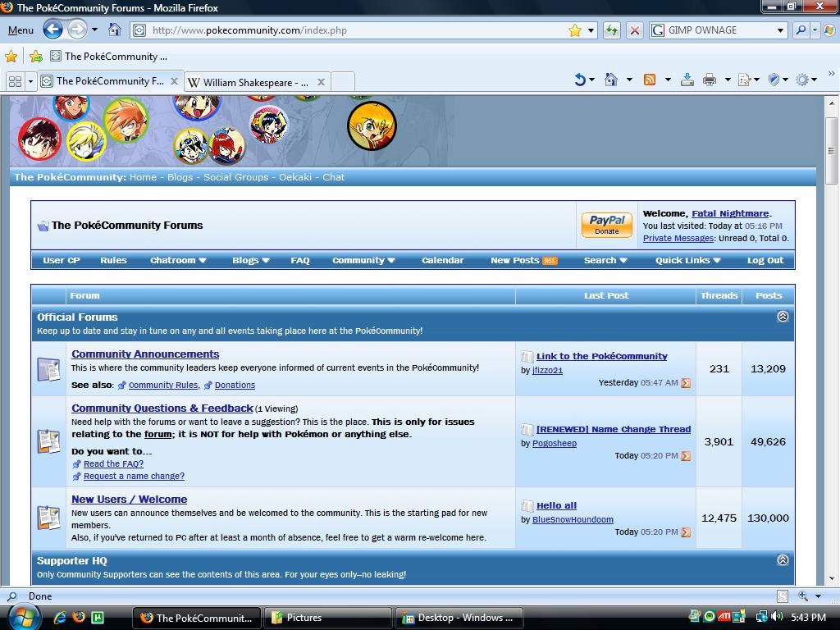Click the page-with-pencil toolbar icon
The image size is (840, 630).
tap(744, 80)
